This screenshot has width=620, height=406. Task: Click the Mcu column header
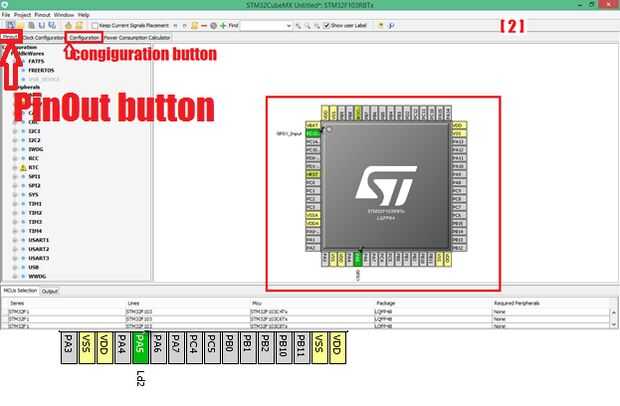pyautogui.click(x=257, y=303)
